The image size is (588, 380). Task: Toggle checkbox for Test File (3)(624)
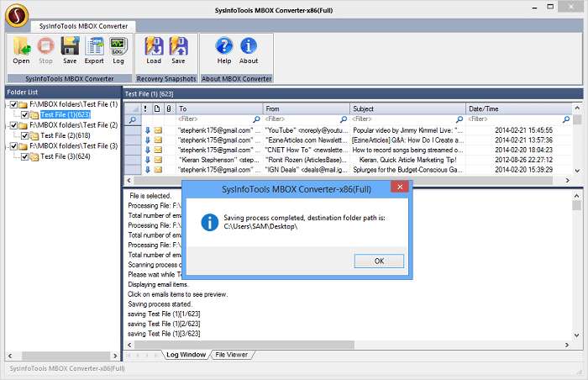tap(24, 156)
